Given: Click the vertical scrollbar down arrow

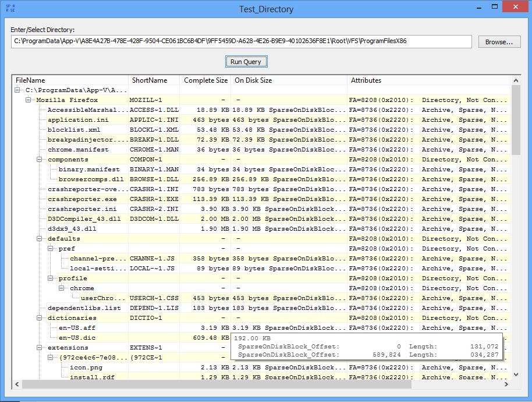Looking at the screenshot, I should tap(516, 375).
